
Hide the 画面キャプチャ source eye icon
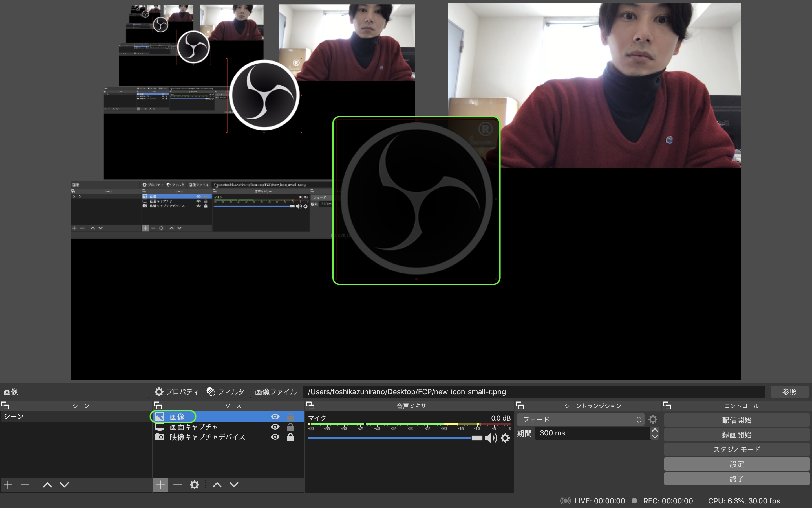(x=275, y=427)
